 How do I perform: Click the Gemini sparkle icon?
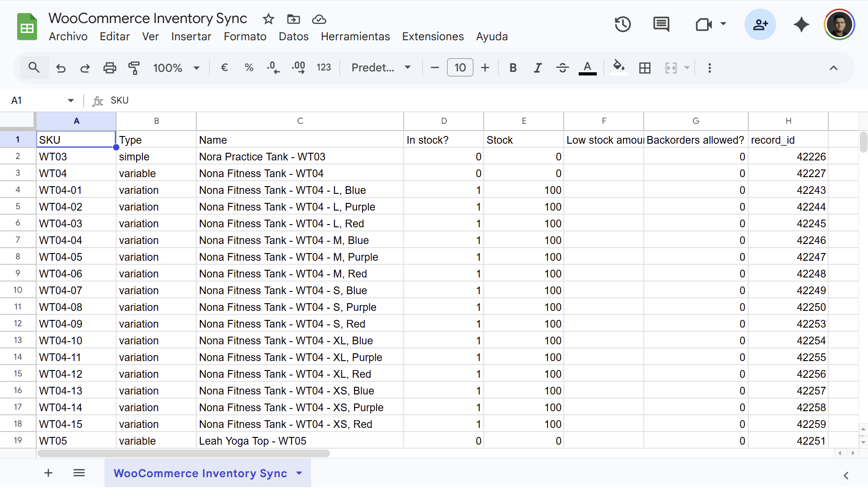pyautogui.click(x=801, y=24)
